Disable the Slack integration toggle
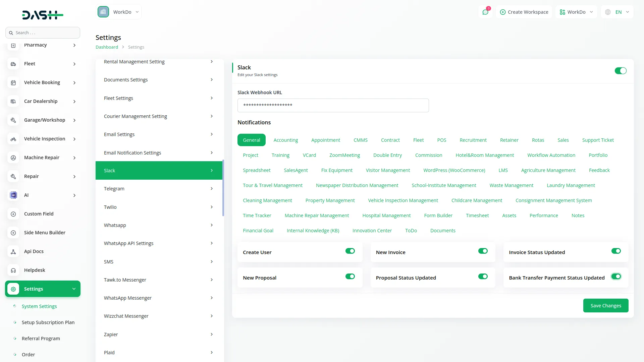Screen dimensions: 644x362 click(620, 71)
